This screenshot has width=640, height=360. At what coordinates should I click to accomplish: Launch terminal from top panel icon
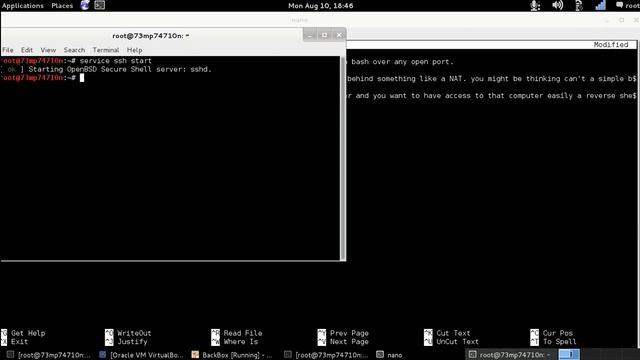click(x=100, y=5)
